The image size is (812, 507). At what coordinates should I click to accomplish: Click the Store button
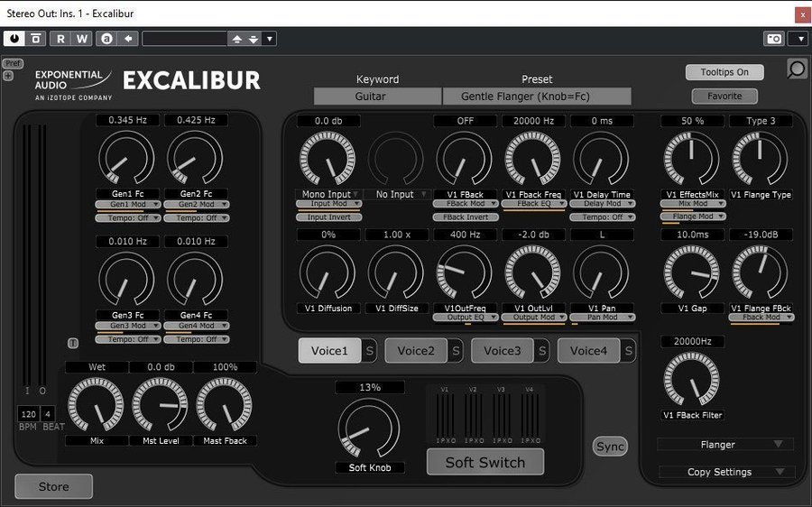[x=53, y=486]
